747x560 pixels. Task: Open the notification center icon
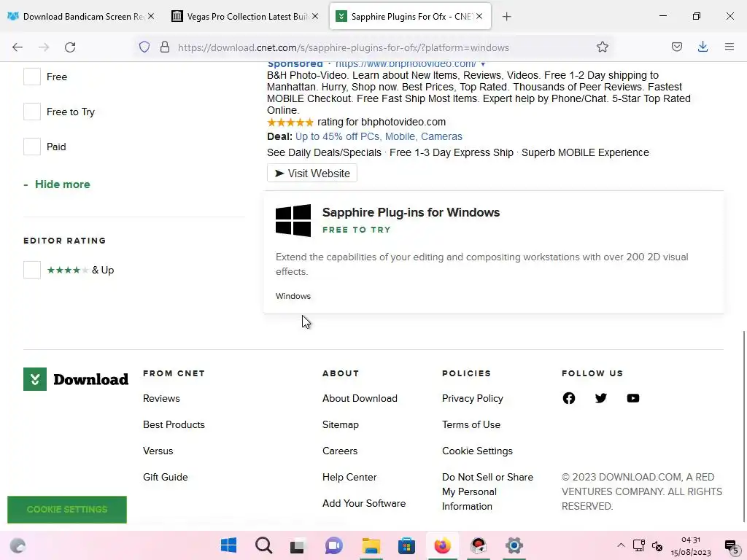(731, 546)
